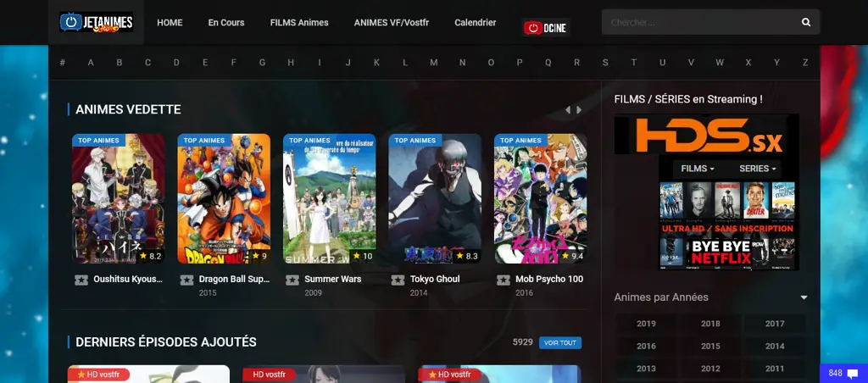Open the Calendrier menu item
This screenshot has height=383, width=868.
(x=475, y=23)
